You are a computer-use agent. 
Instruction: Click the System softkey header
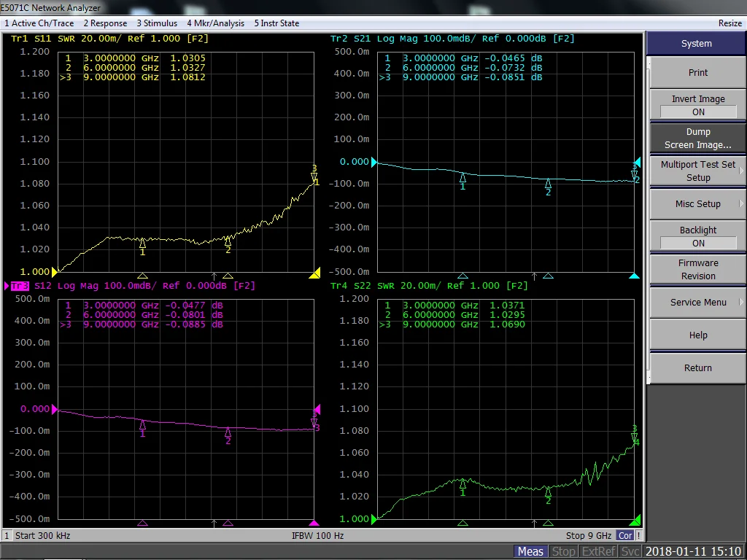[697, 43]
